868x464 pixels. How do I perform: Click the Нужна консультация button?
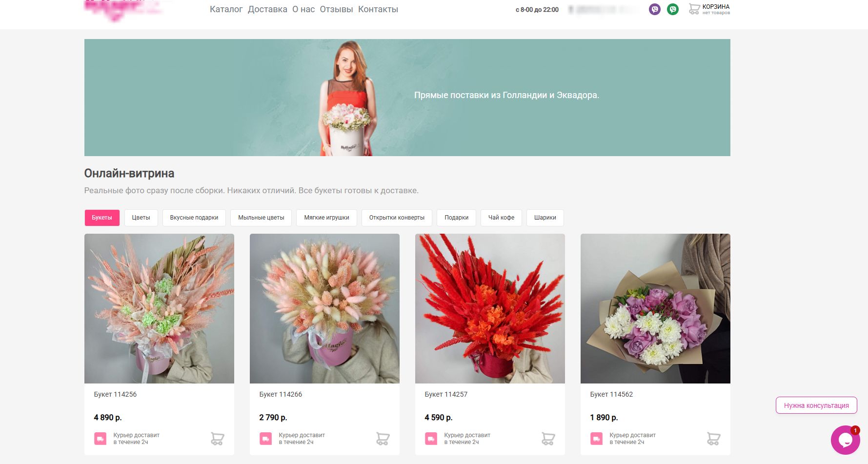point(816,405)
